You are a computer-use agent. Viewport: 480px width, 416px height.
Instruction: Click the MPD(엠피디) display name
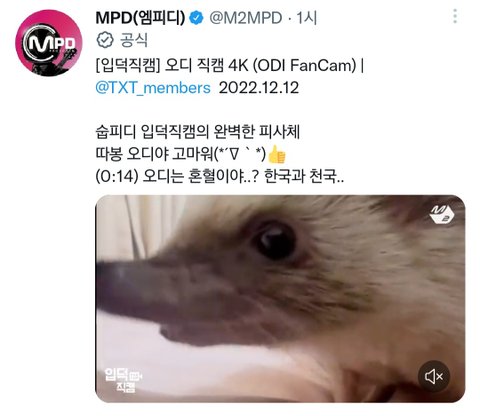click(140, 18)
